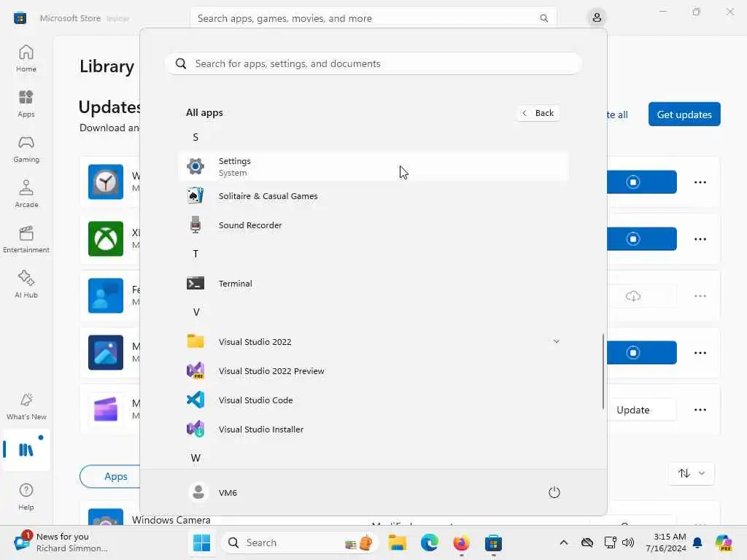Open the power options button
Image resolution: width=747 pixels, height=560 pixels.
[554, 492]
